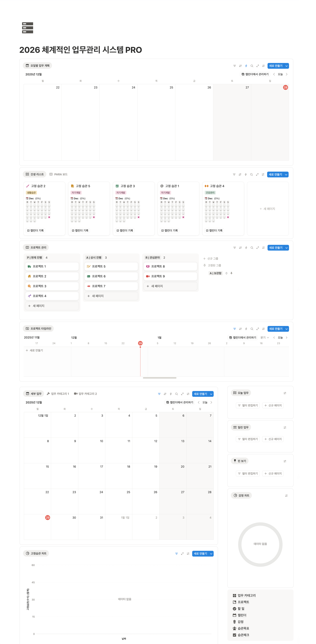Viewport: 316px width, 644px height.
Task: Click the page icon above the title
Action: [x=27, y=28]
